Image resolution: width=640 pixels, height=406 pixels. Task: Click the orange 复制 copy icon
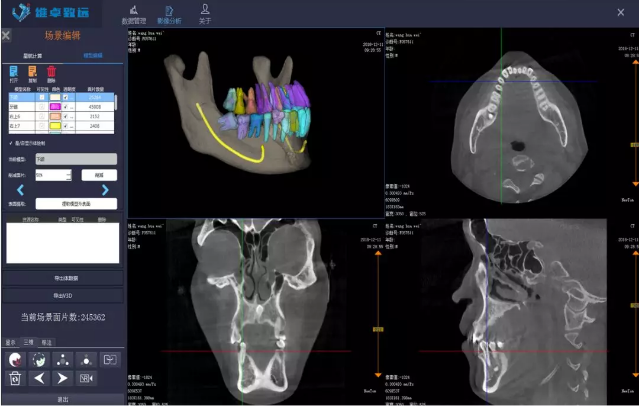33,73
